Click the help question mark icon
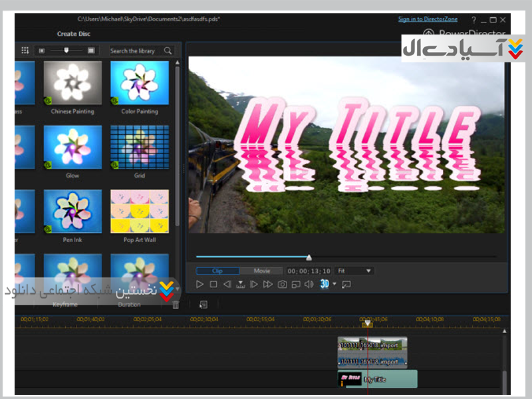Image resolution: width=532 pixels, height=399 pixels. pyautogui.click(x=473, y=20)
